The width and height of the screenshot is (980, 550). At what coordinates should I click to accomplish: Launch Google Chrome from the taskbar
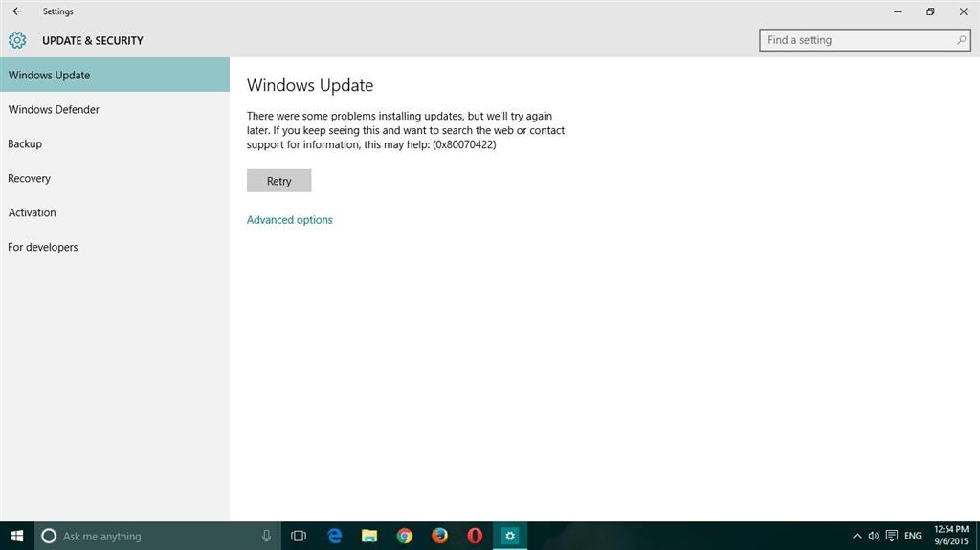pyautogui.click(x=405, y=537)
